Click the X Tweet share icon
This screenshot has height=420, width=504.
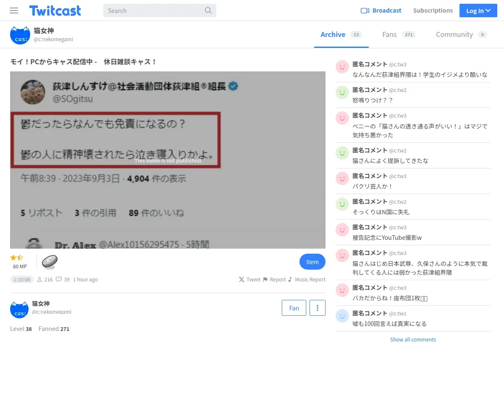coord(241,279)
